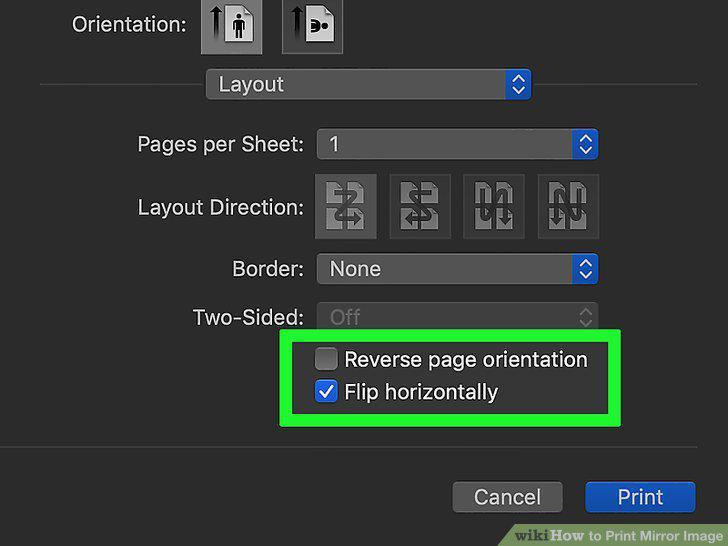
Task: Choose Z-pattern left-to-right layout direction
Action: (x=345, y=206)
